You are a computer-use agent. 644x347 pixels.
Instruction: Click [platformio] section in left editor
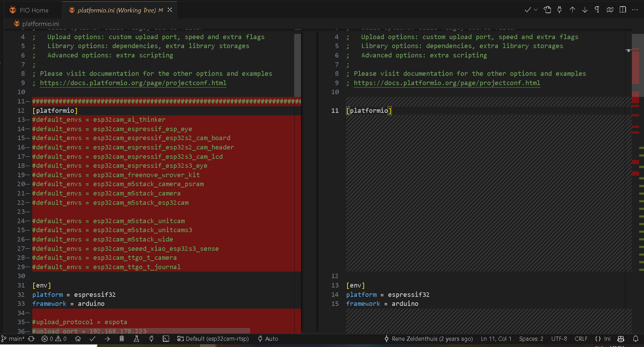tap(55, 111)
